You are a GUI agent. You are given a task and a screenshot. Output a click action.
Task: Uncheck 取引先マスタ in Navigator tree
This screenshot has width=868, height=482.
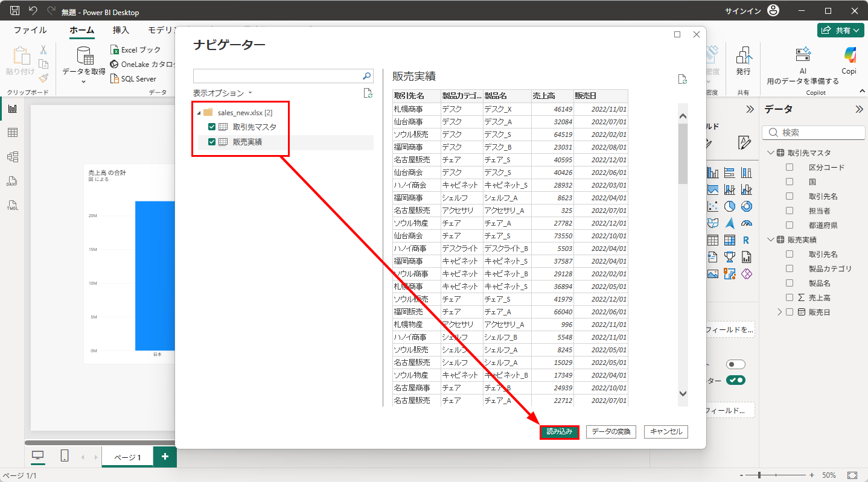click(x=212, y=127)
